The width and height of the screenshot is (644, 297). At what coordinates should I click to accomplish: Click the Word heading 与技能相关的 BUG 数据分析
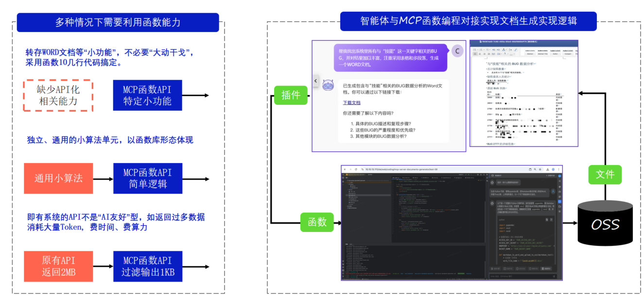[510, 64]
